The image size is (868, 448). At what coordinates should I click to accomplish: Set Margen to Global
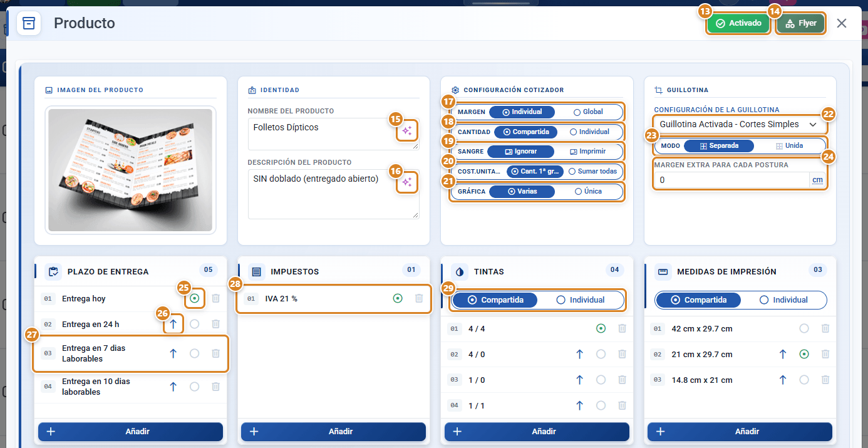click(588, 112)
